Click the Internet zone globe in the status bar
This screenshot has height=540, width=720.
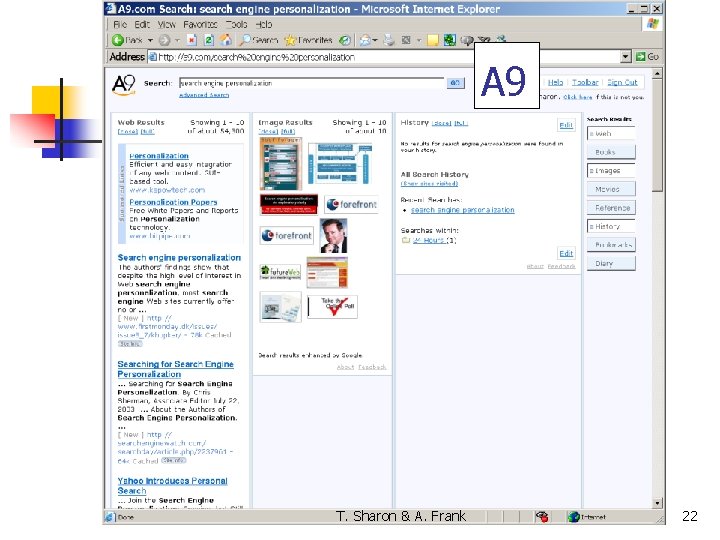(x=574, y=517)
